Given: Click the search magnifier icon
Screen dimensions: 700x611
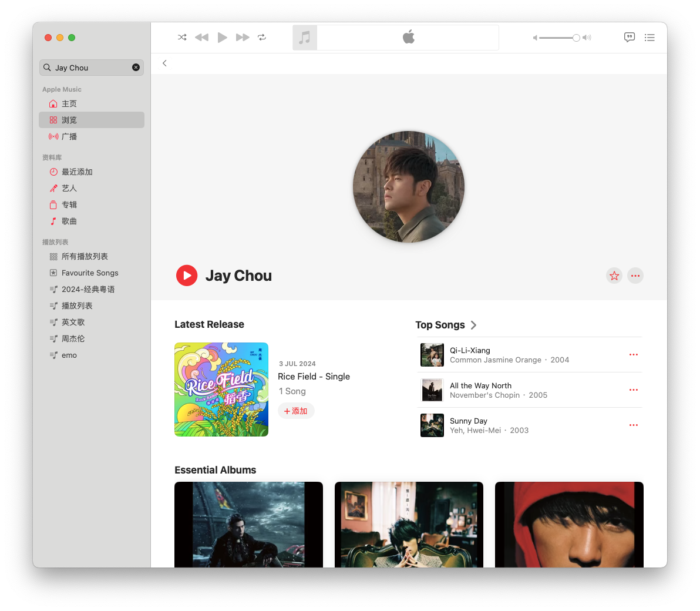Looking at the screenshot, I should pyautogui.click(x=48, y=68).
